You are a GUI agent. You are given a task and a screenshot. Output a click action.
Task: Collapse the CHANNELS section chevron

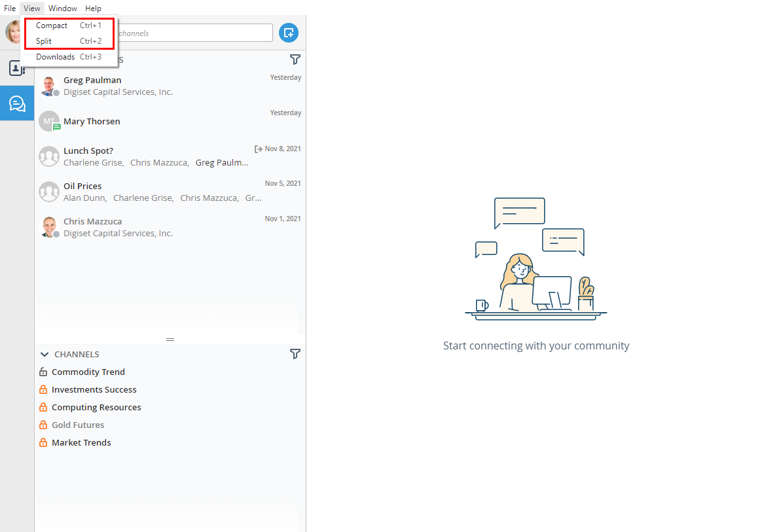coord(45,354)
